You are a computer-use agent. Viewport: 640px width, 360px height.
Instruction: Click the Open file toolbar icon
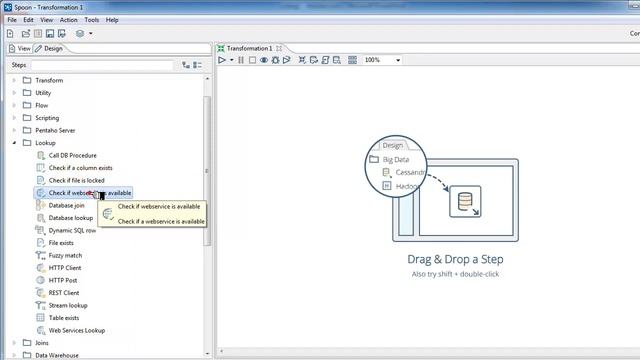pos(26,33)
